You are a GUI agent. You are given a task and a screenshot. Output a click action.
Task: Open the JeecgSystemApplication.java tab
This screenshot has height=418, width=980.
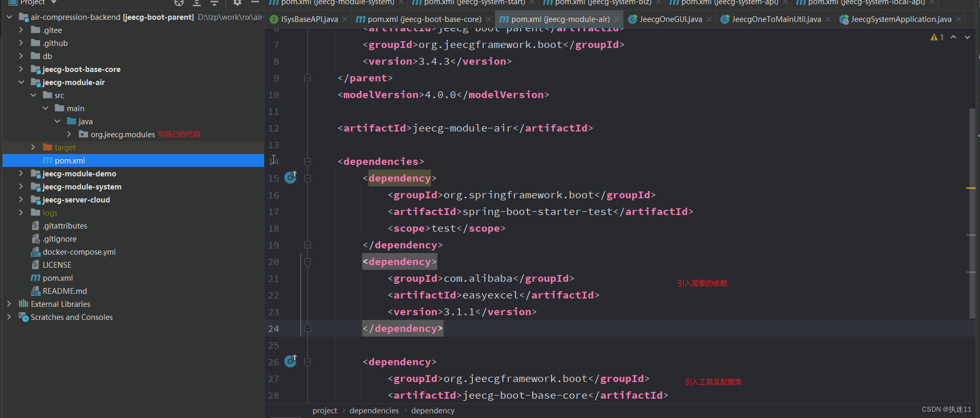pos(901,19)
